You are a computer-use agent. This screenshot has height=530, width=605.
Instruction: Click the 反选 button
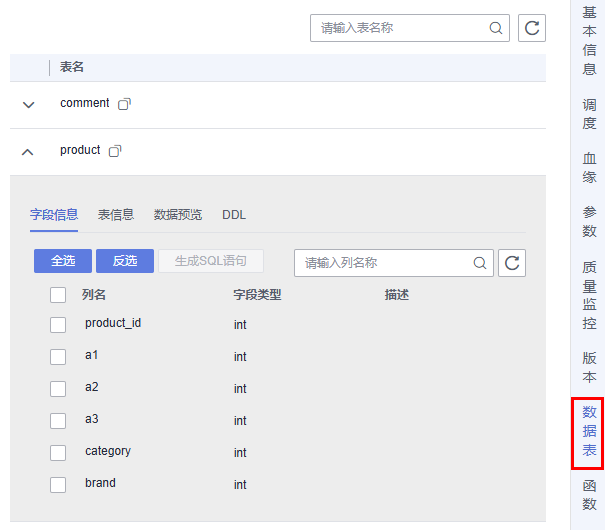(x=125, y=261)
